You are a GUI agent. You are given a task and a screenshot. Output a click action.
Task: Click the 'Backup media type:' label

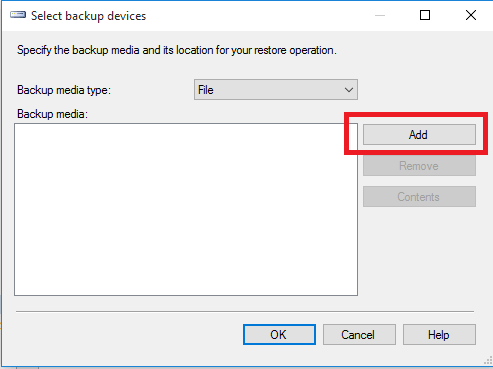pyautogui.click(x=64, y=90)
